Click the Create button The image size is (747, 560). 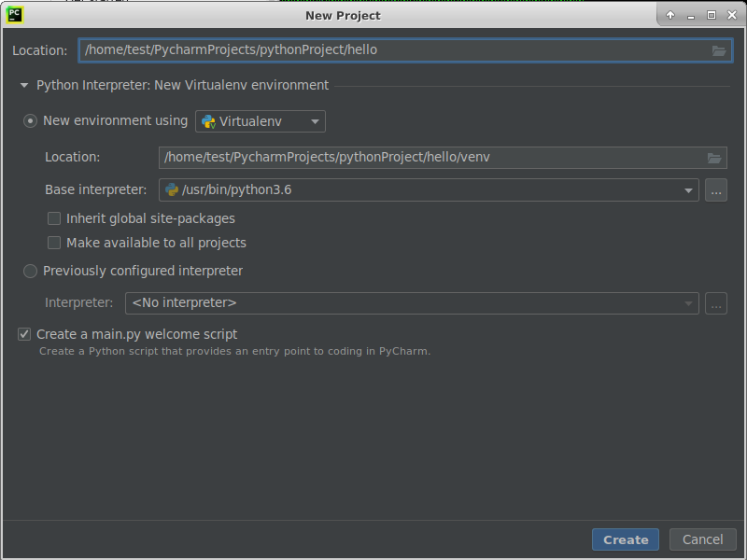click(x=625, y=539)
